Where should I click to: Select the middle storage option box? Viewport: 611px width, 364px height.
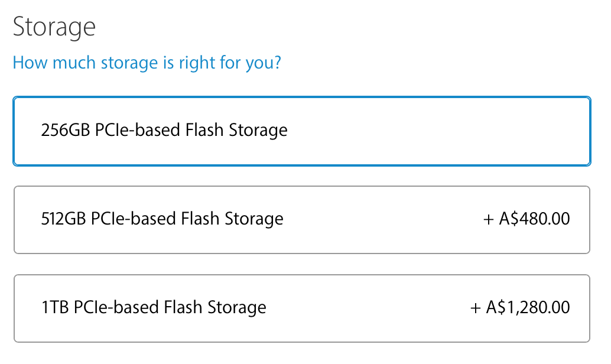pos(301,219)
